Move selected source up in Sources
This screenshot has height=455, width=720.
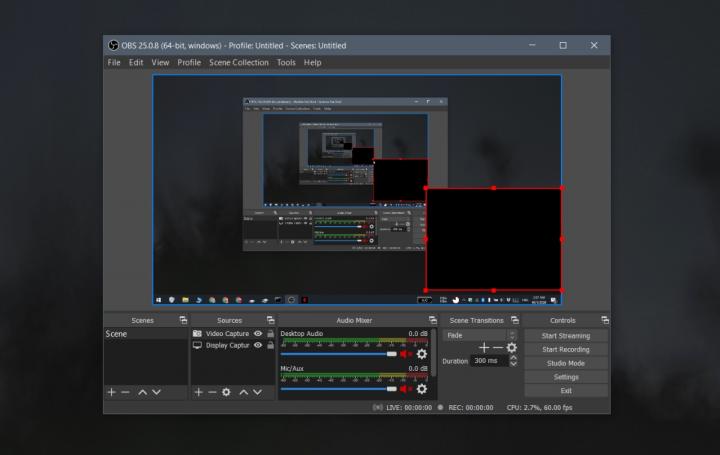[x=244, y=392]
